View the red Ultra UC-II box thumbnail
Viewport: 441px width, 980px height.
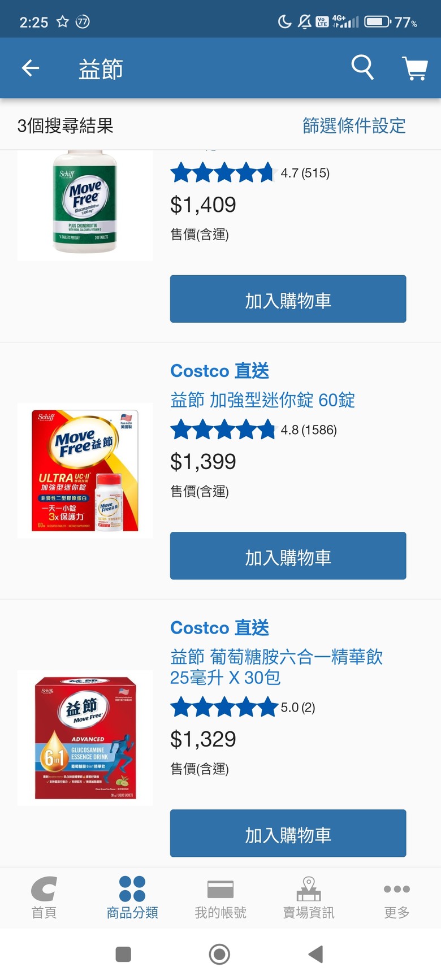85,471
